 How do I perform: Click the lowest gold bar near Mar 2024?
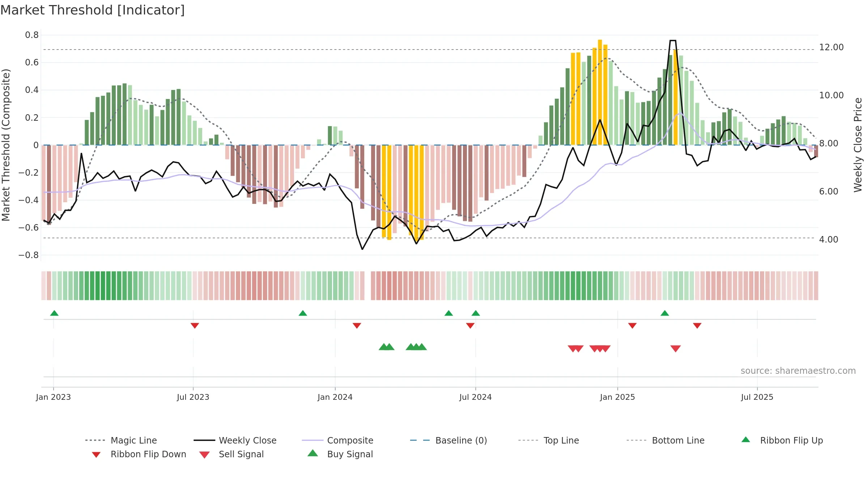pos(389,193)
